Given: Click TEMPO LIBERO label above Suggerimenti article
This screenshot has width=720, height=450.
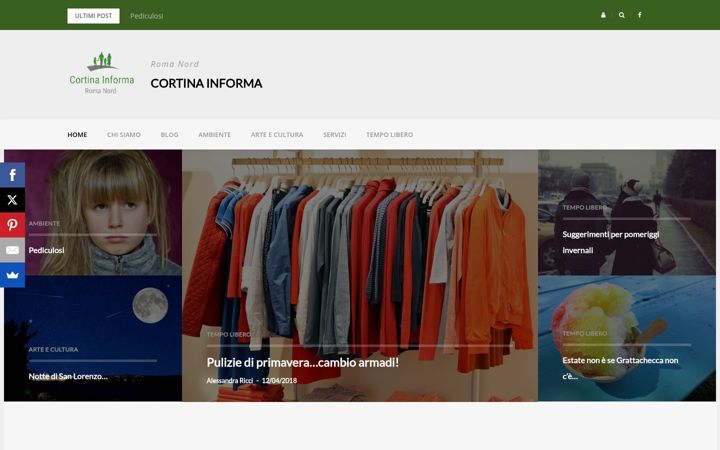Looking at the screenshot, I should [585, 208].
